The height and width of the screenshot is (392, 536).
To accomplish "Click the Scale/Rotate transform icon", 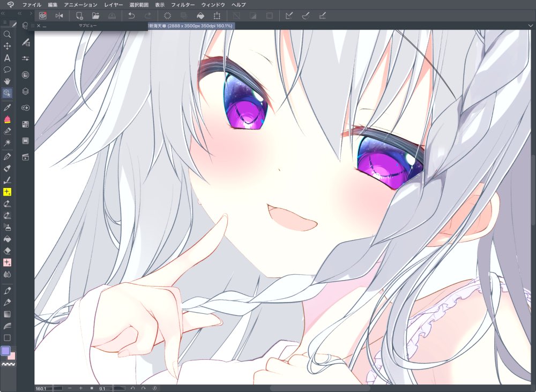I will (x=217, y=16).
